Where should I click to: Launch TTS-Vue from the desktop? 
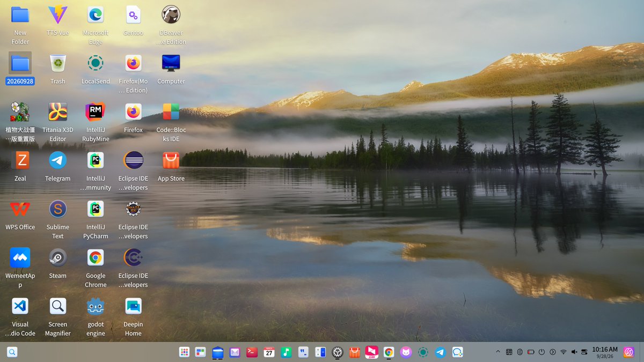point(58,15)
